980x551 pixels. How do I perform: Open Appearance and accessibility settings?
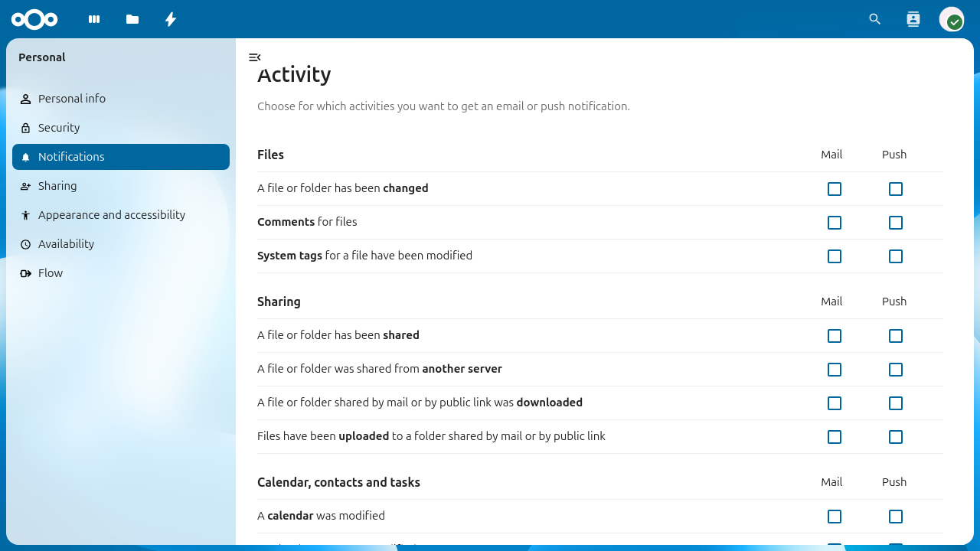coord(112,214)
